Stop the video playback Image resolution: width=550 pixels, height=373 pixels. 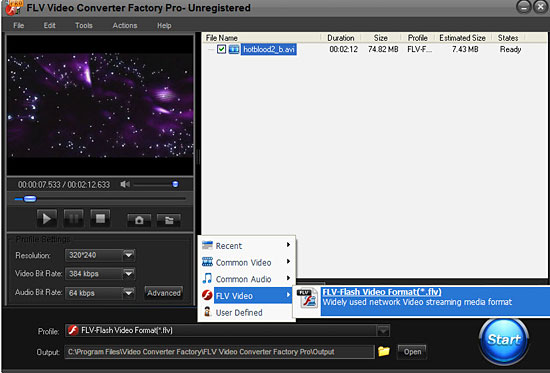tap(100, 219)
